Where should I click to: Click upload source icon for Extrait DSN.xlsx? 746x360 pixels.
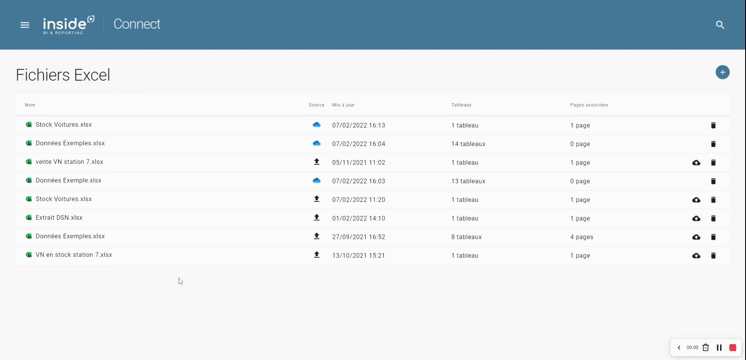[x=316, y=218]
